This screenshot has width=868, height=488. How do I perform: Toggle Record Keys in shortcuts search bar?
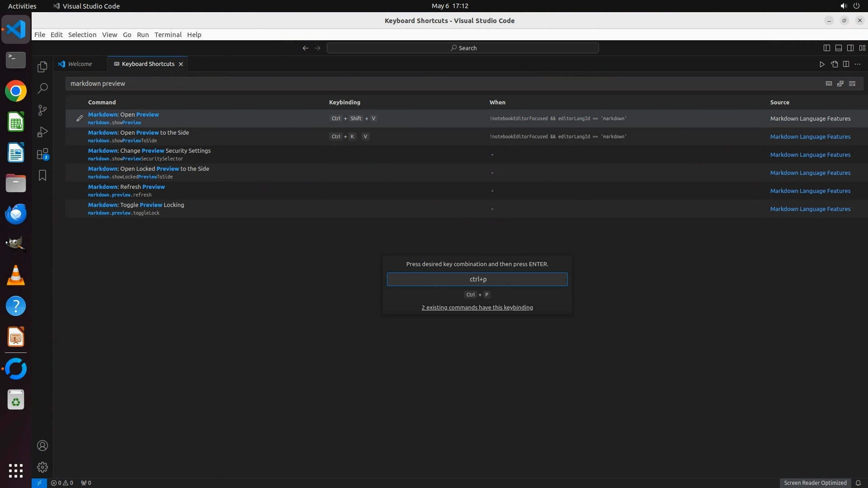[x=829, y=84]
